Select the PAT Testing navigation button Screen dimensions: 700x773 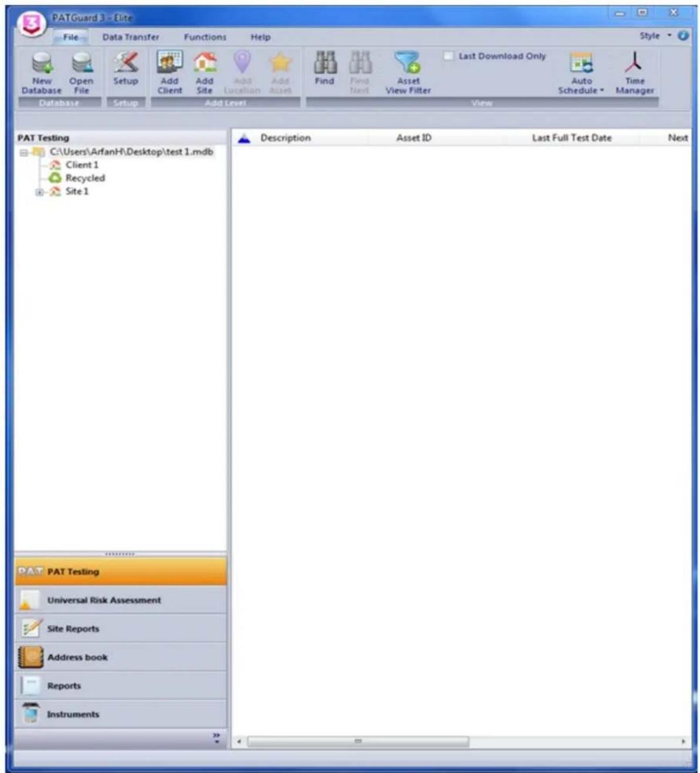pyautogui.click(x=120, y=571)
